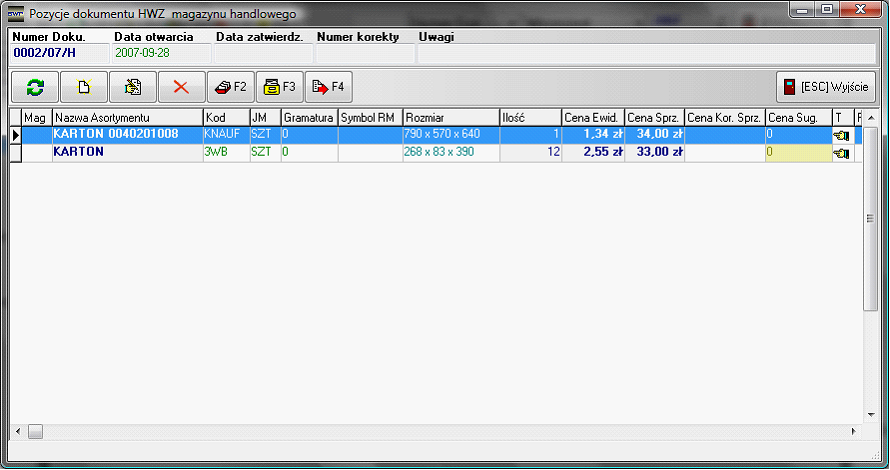Screen dimensions: 890x470
Task: Select the KARTON 0040201008 row
Action: 126,134
